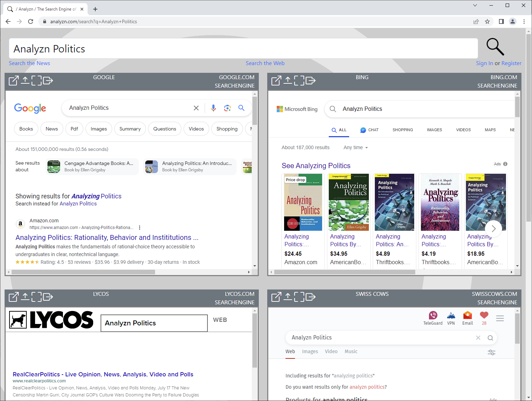Click Swisscows search magnifier icon
Image resolution: width=532 pixels, height=401 pixels.
pos(490,338)
